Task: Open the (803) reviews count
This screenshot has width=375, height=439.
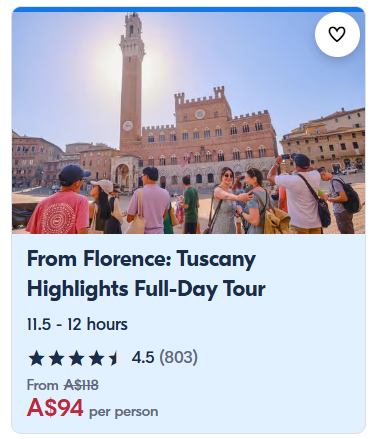Action: tap(178, 357)
